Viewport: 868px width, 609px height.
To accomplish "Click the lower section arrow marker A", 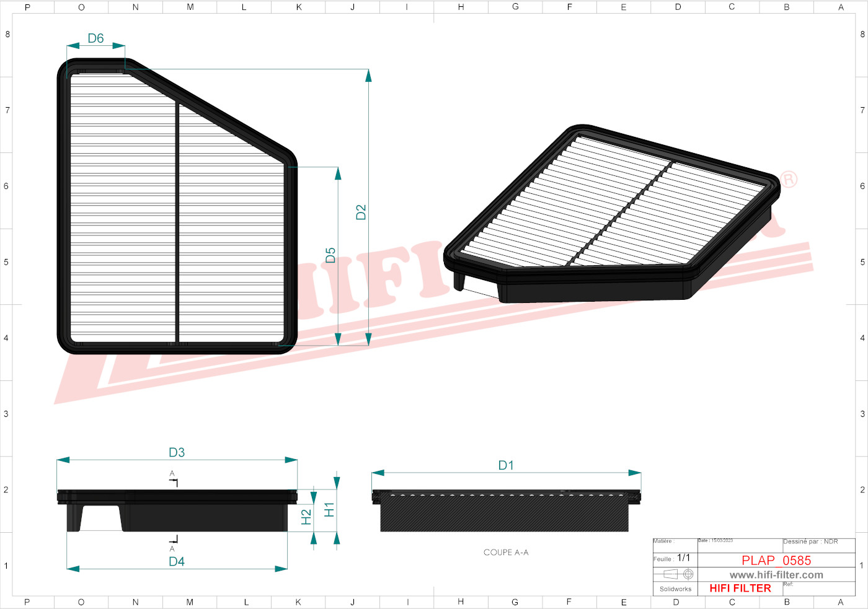I will (x=173, y=543).
